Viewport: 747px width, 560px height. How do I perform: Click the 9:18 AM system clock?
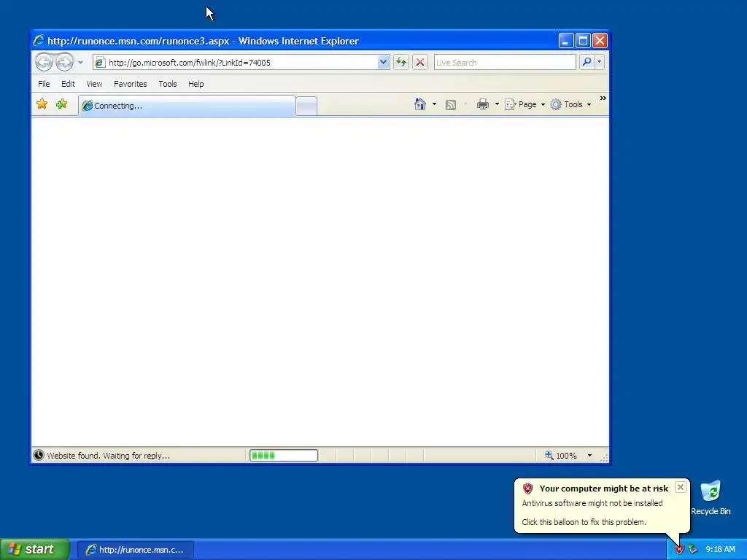[720, 550]
